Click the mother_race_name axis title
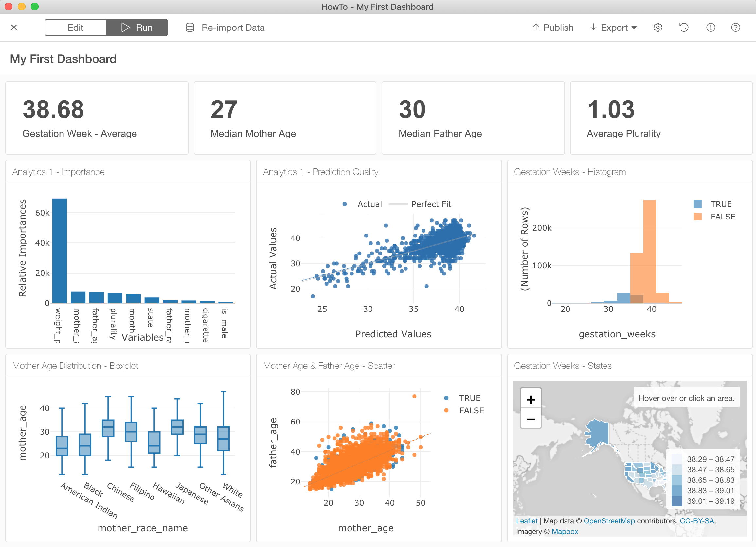The width and height of the screenshot is (756, 547). [x=143, y=528]
